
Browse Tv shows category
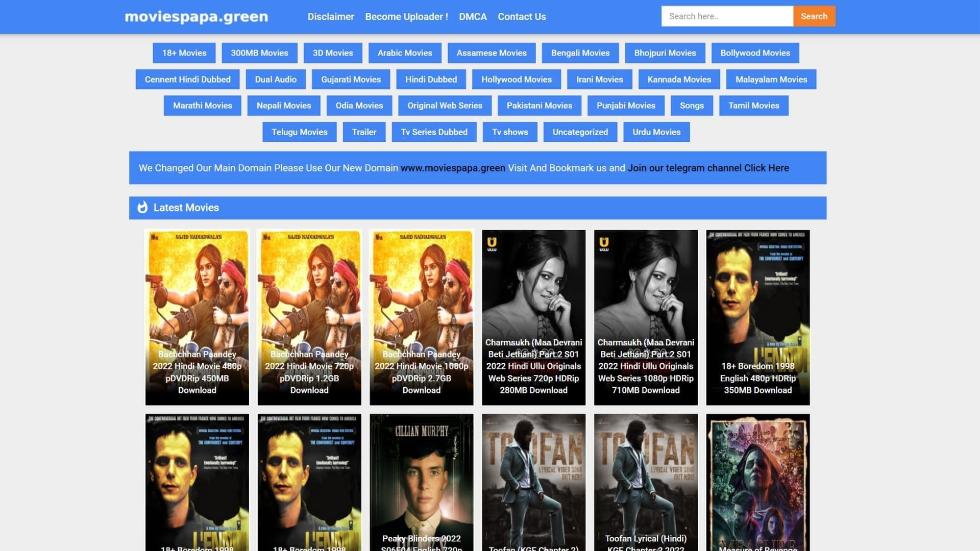tap(510, 132)
